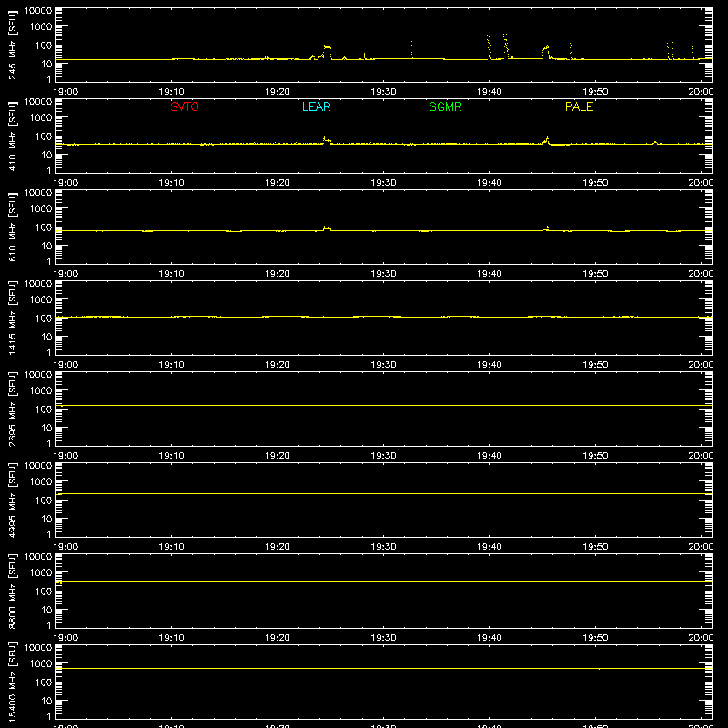Click 19:30 tick label under 8800 MHz panel
Image resolution: width=728 pixels, height=728 pixels.
[383, 638]
